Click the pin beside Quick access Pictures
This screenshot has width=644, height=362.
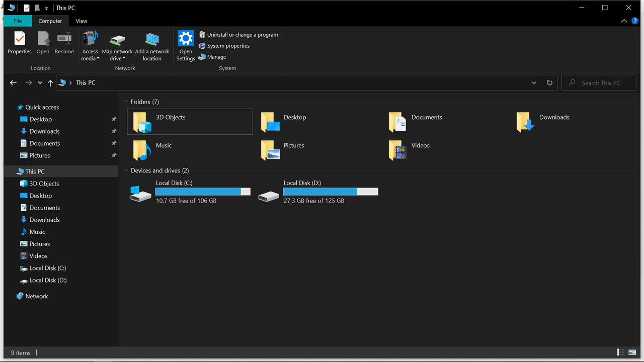114,155
